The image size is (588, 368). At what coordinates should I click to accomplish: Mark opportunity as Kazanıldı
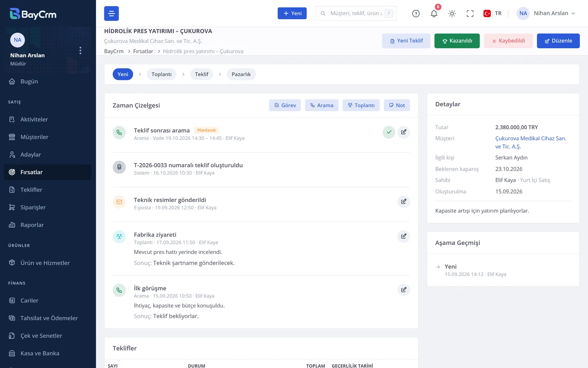[x=457, y=41]
